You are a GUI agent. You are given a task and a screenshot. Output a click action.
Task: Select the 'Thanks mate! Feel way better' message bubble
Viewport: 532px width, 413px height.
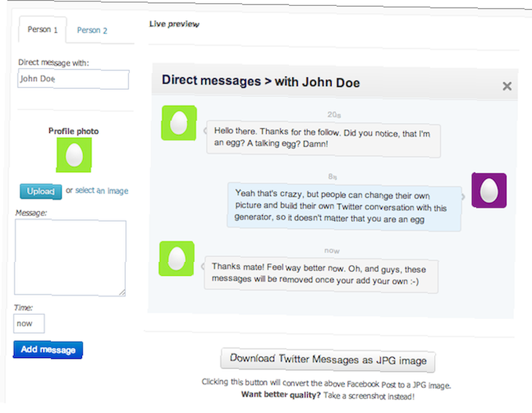click(321, 275)
